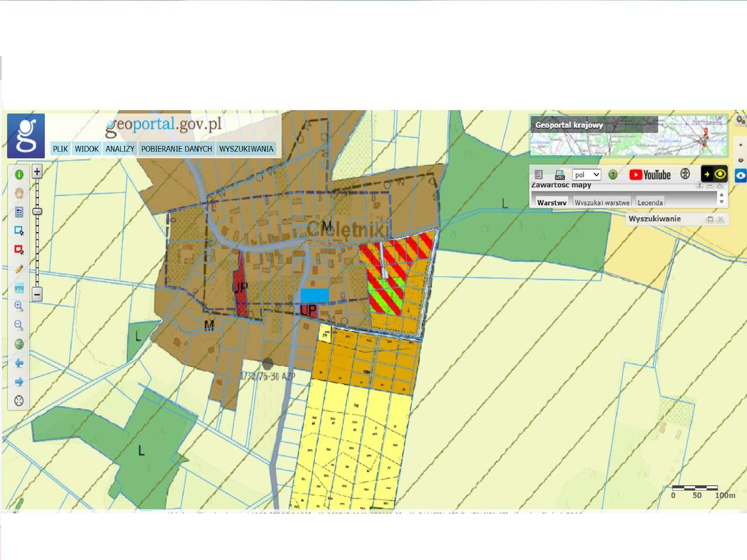
Task: Click the blue eye accessibility button
Action: coord(741,175)
